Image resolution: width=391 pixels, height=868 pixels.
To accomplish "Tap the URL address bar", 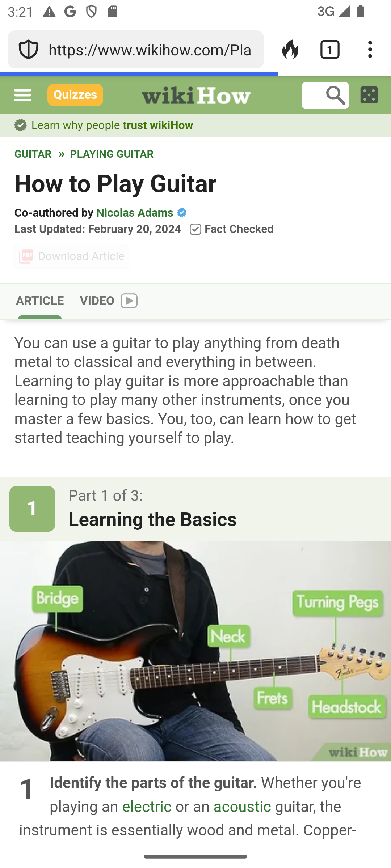I will click(151, 50).
